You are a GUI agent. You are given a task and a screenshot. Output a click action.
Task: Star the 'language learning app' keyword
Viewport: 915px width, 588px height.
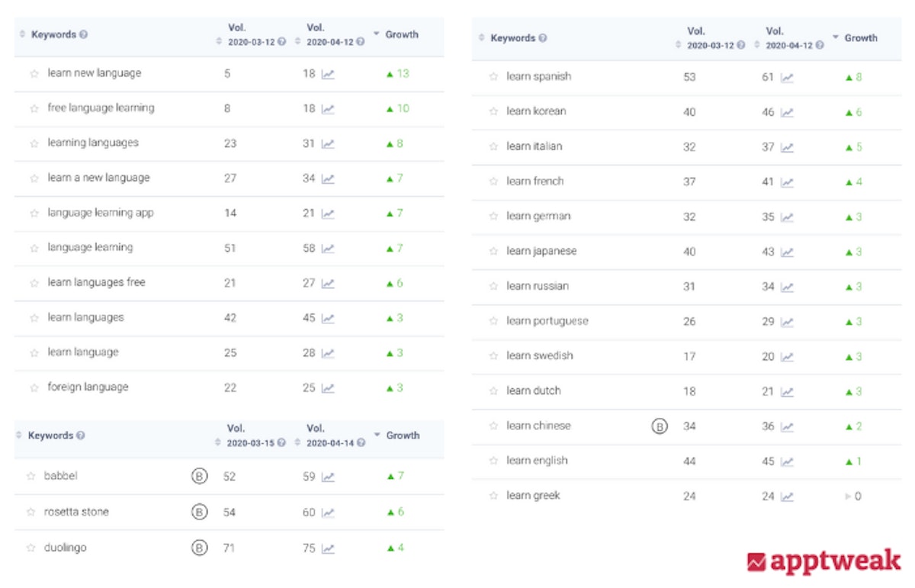[x=34, y=214]
